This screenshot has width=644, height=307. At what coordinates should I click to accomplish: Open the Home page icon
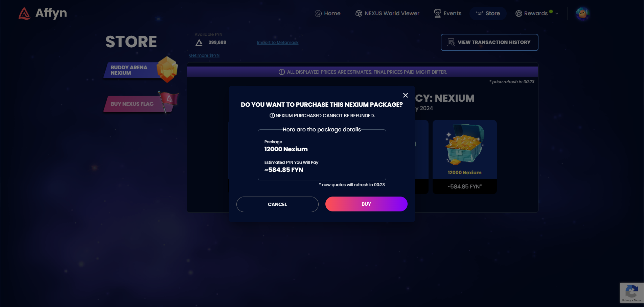318,14
